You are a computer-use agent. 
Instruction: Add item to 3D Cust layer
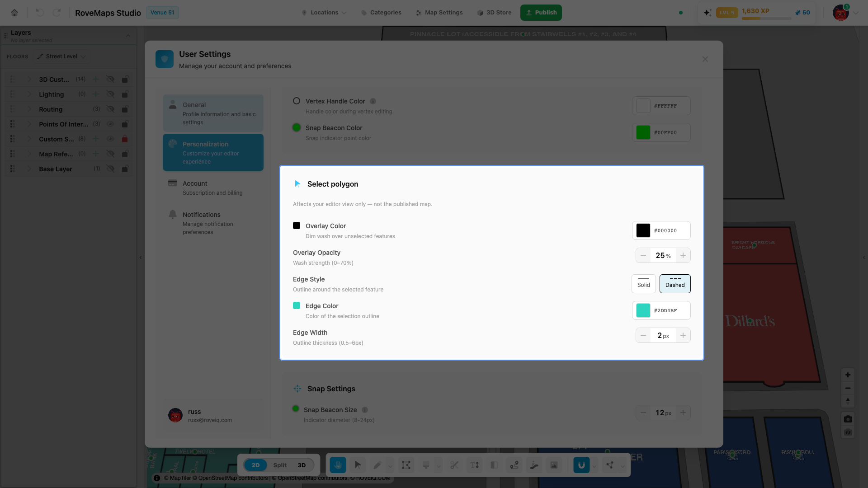click(x=96, y=79)
